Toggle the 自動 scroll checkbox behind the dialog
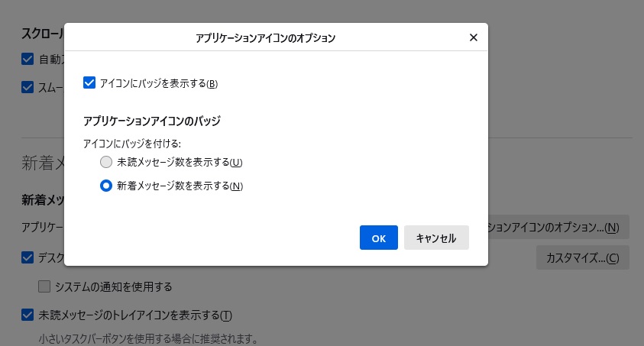The width and height of the screenshot is (644, 346). click(x=28, y=59)
